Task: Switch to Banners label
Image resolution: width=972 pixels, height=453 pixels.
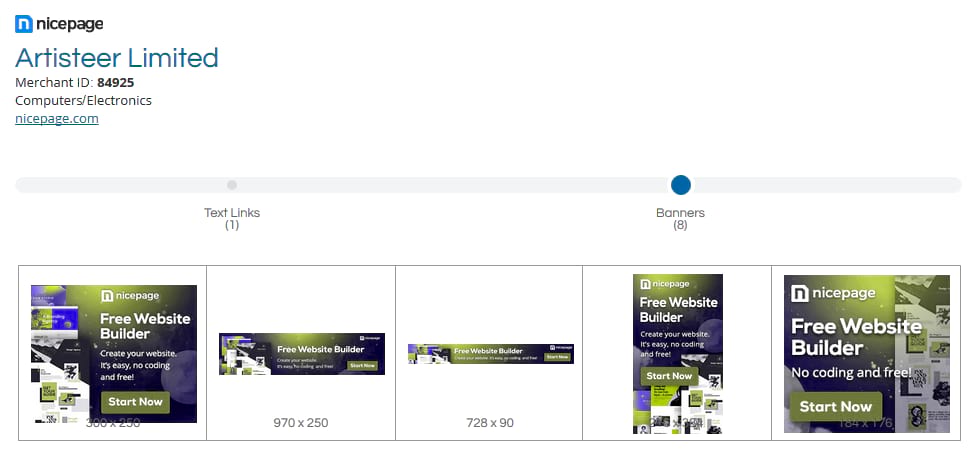Action: click(x=680, y=213)
